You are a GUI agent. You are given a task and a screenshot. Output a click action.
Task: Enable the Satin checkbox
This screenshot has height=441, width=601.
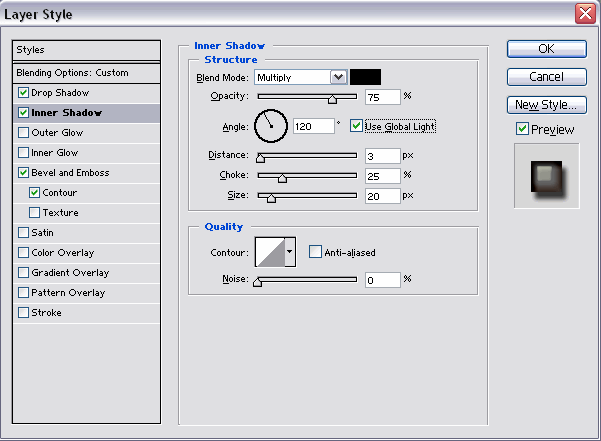click(23, 233)
